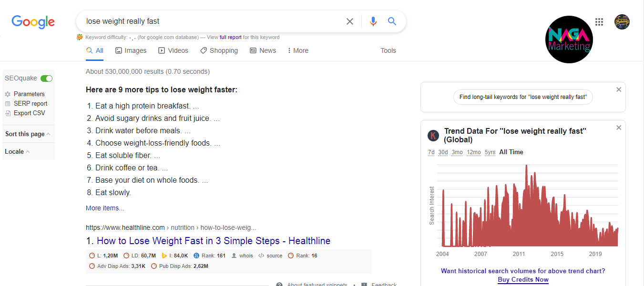Image resolution: width=644 pixels, height=286 pixels.
Task: Expand the Locale section
Action: 17,152
